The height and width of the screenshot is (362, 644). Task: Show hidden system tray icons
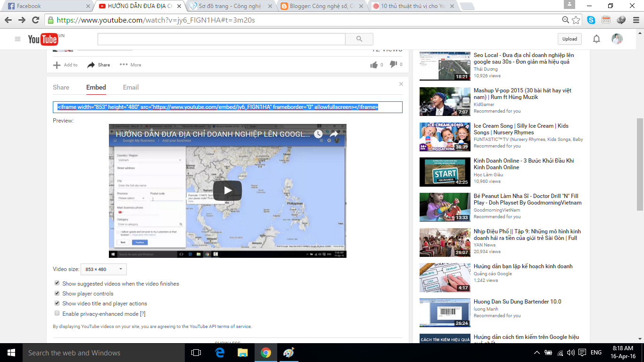537,353
